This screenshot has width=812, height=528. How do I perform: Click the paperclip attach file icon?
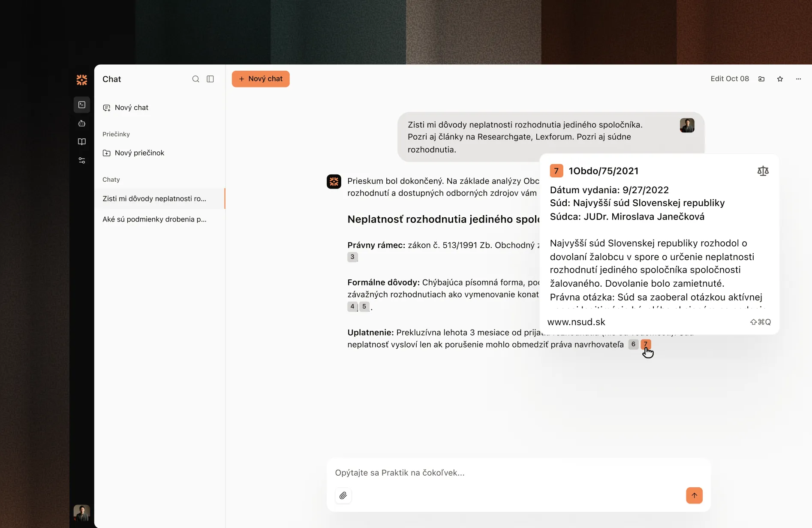click(x=343, y=495)
